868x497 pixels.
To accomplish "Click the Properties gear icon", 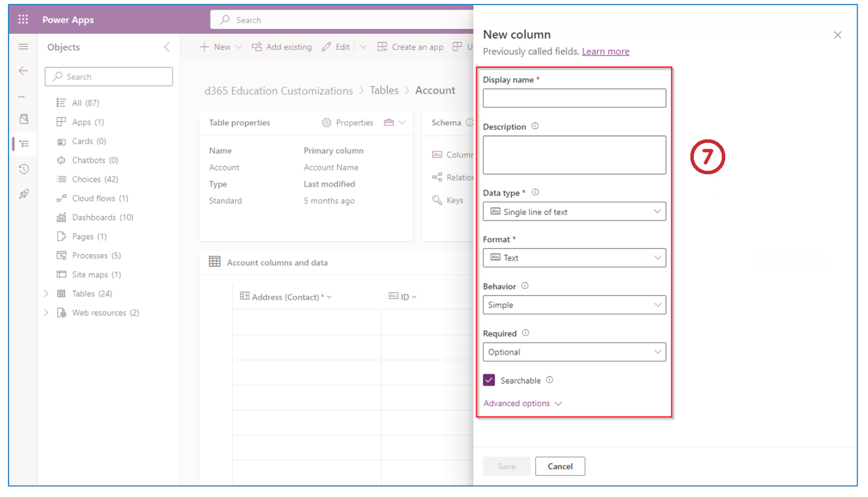I will 327,123.
